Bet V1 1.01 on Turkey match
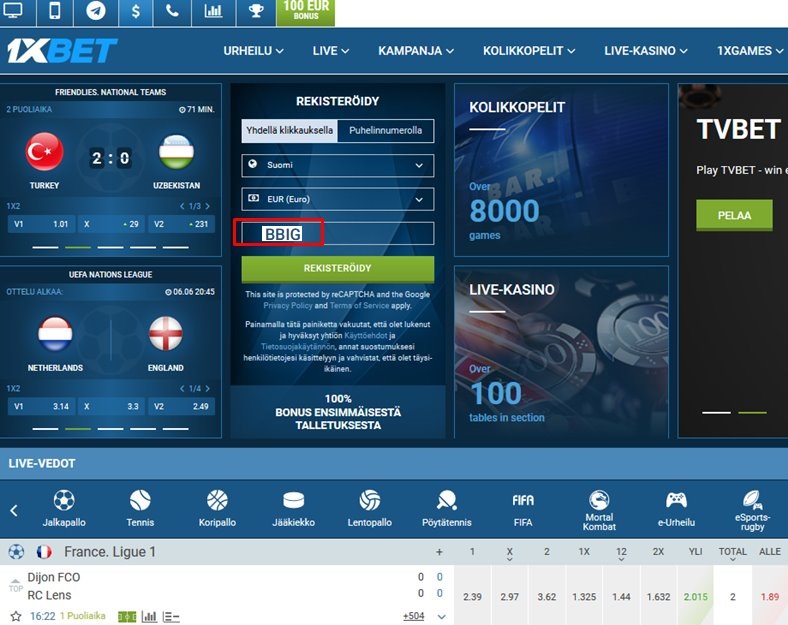788x625 pixels. tap(41, 224)
